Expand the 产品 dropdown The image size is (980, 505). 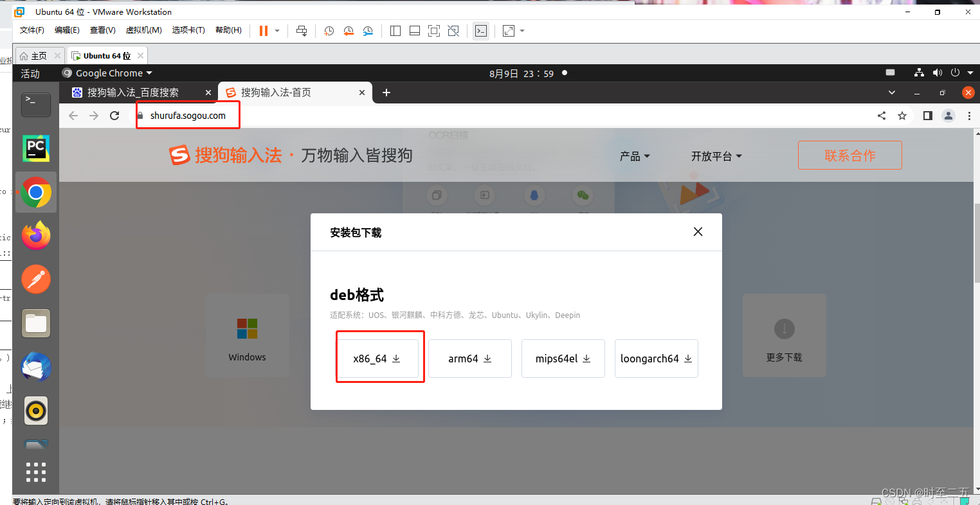pyautogui.click(x=635, y=156)
